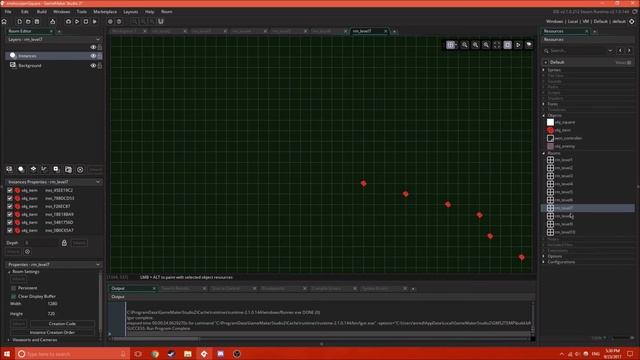
Task: Open the search filter dropdown in Resources
Action: pos(610,51)
